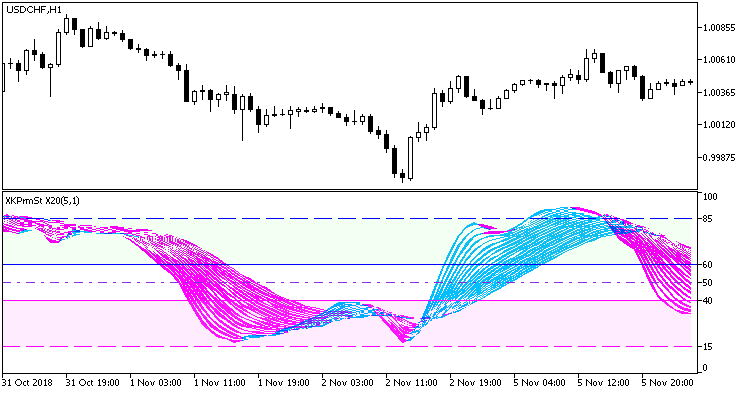Click the 31 Oct 19:00 time label
The image size is (750, 394).
(92, 383)
